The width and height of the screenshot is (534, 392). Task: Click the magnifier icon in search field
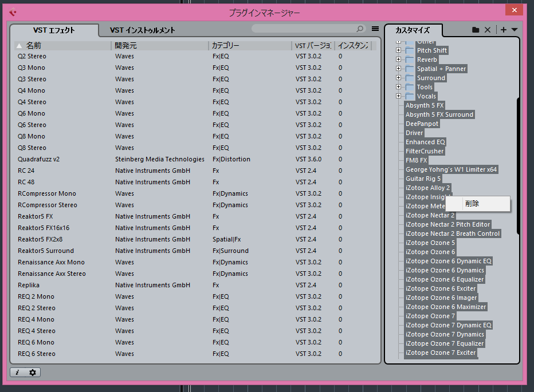tap(360, 29)
